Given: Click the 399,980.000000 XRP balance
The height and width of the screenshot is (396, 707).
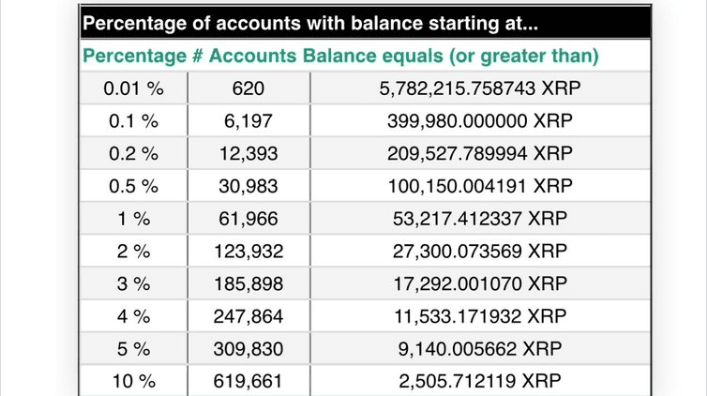Looking at the screenshot, I should 480,120.
